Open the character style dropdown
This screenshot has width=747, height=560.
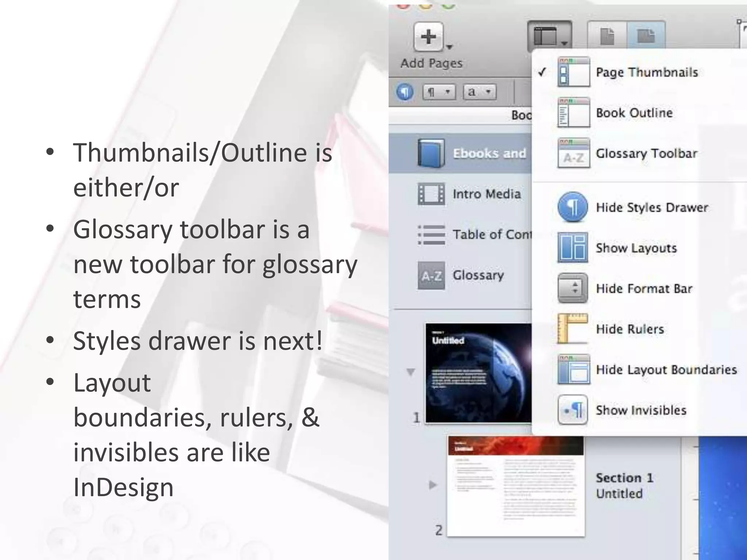(x=480, y=92)
